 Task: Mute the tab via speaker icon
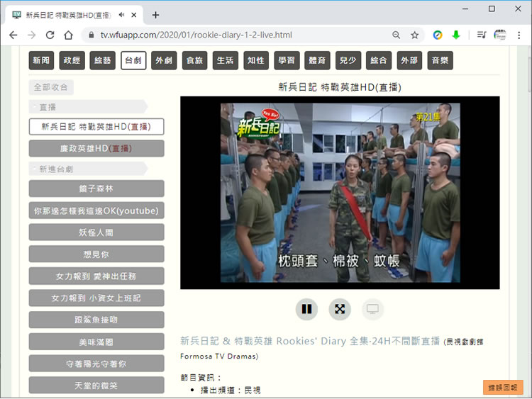coord(121,15)
